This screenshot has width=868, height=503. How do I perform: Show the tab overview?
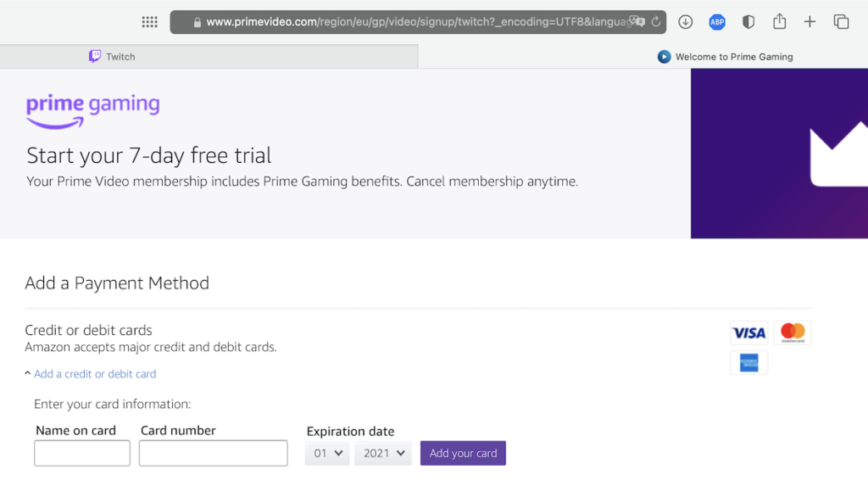tap(841, 22)
